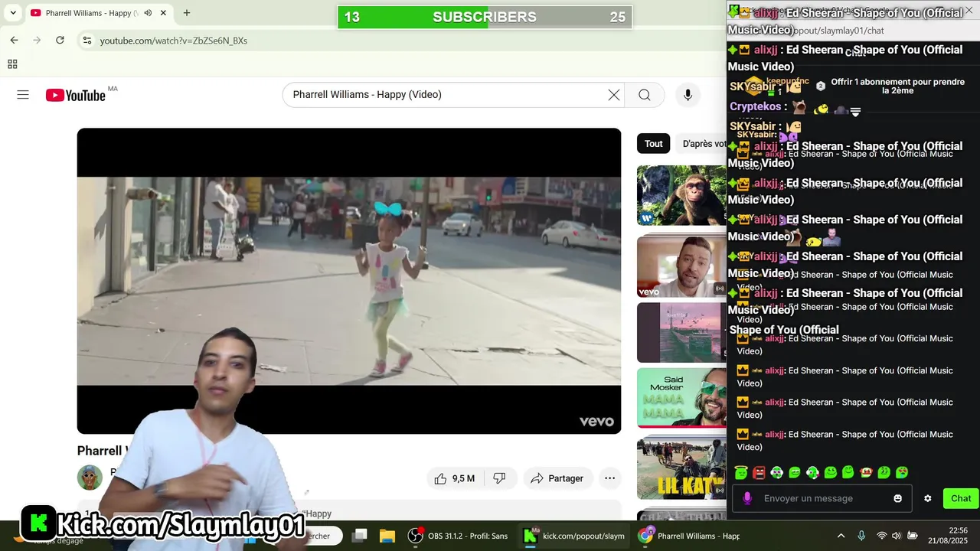The width and height of the screenshot is (980, 551).
Task: Open the Vevo man-in-suit video thumbnail
Action: 681,266
